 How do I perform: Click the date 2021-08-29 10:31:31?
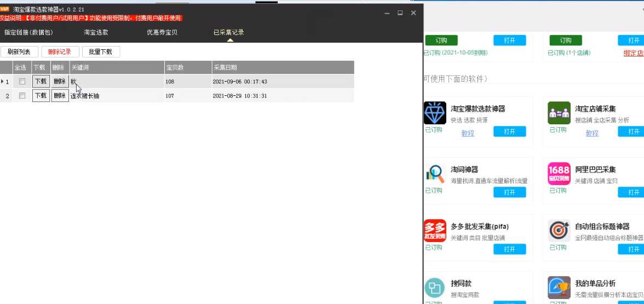tap(240, 96)
